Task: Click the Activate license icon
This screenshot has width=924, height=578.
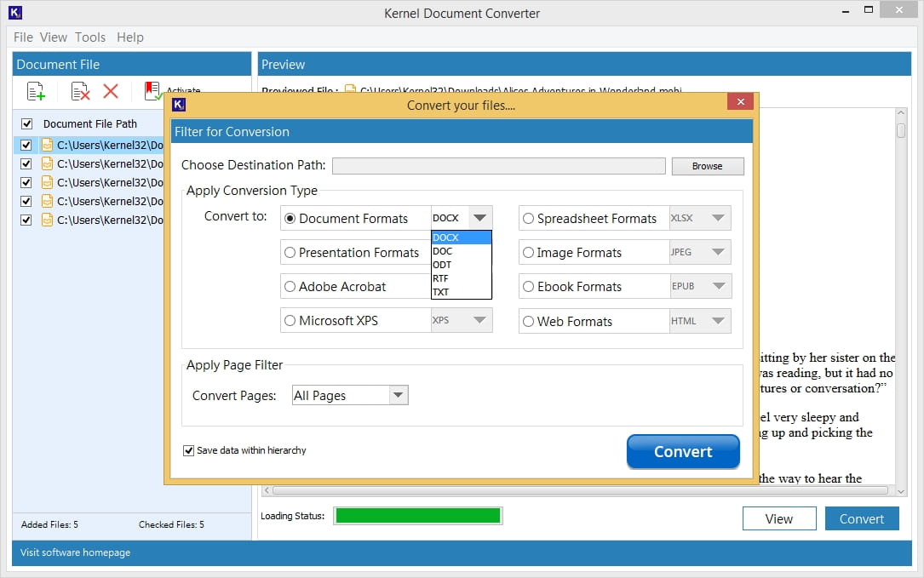Action: (x=153, y=91)
